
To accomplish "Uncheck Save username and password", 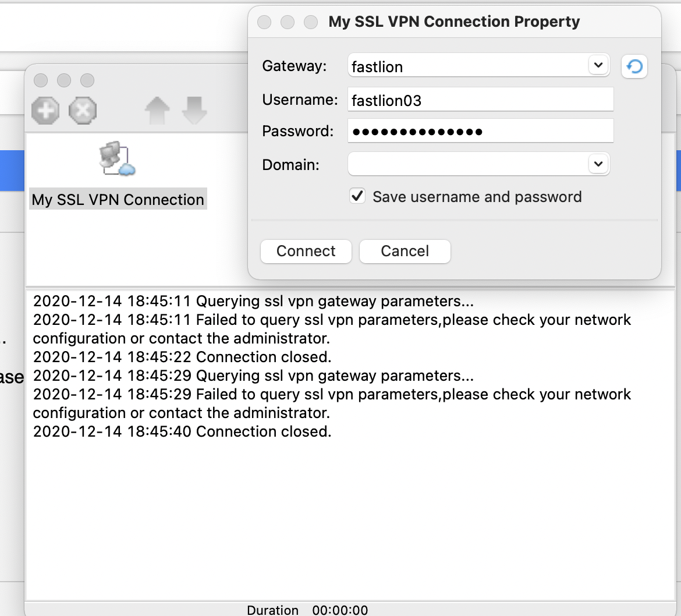I will [x=357, y=196].
